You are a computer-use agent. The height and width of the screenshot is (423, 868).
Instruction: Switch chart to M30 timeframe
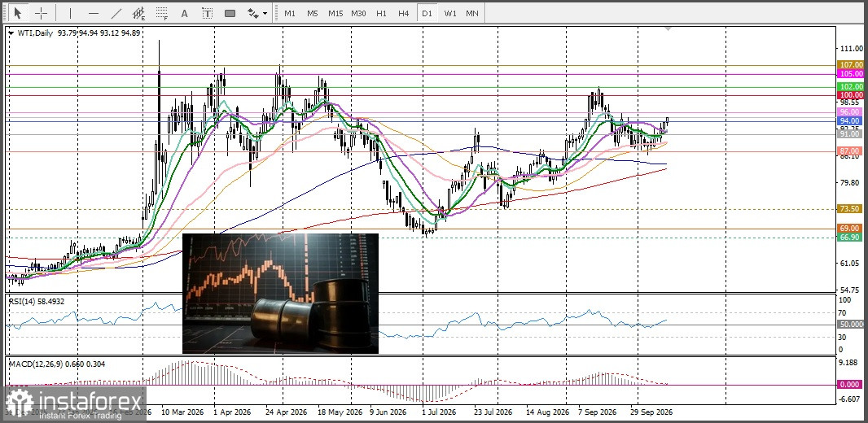pyautogui.click(x=358, y=13)
